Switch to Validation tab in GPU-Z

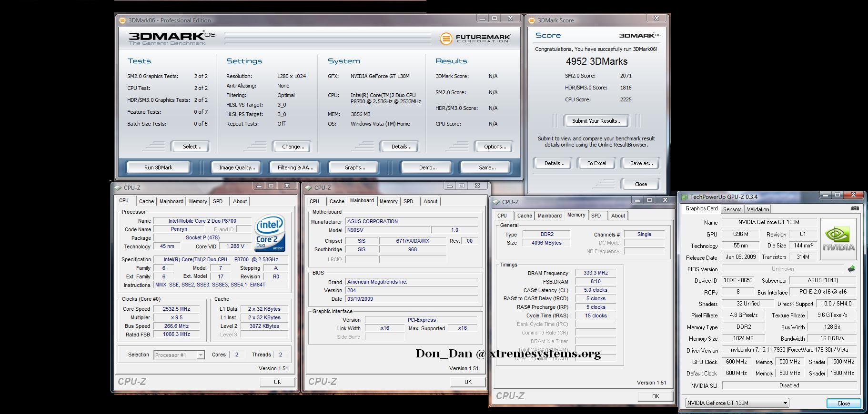(x=757, y=209)
